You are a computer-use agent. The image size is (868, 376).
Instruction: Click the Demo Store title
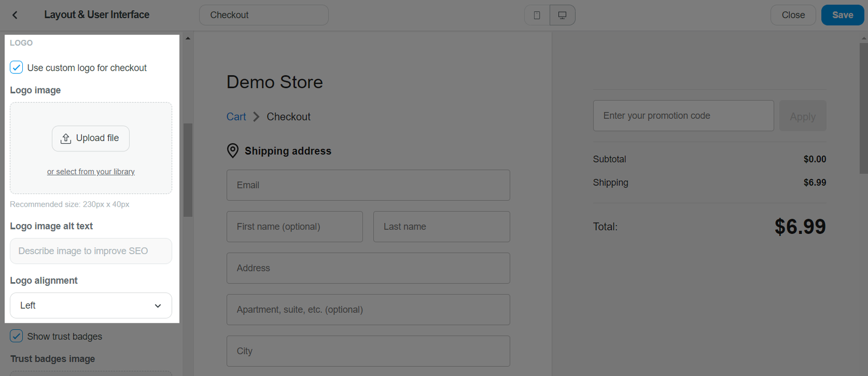[275, 82]
